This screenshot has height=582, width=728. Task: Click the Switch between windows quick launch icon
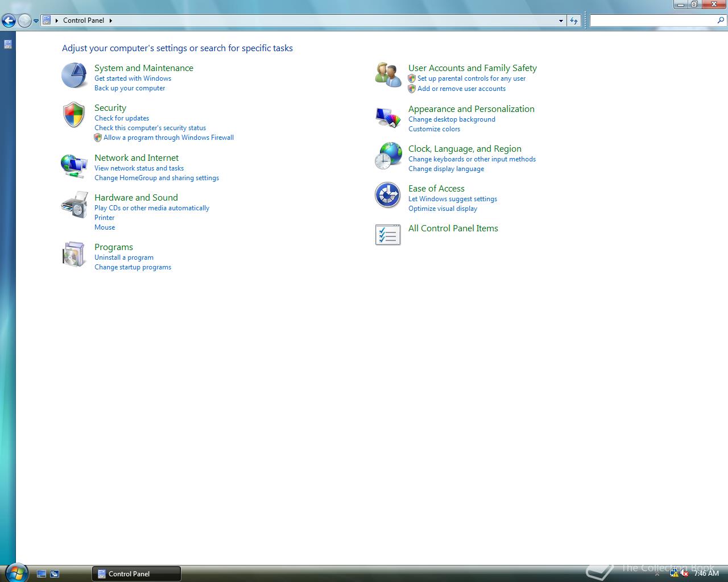tap(55, 574)
